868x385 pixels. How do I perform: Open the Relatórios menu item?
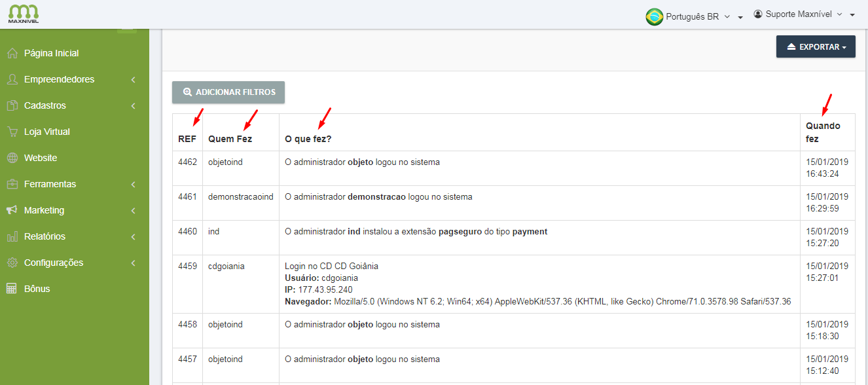point(45,236)
